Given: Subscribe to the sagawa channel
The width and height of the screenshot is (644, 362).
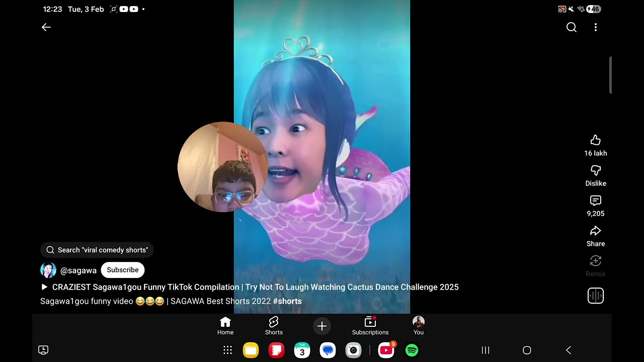Looking at the screenshot, I should 123,270.
